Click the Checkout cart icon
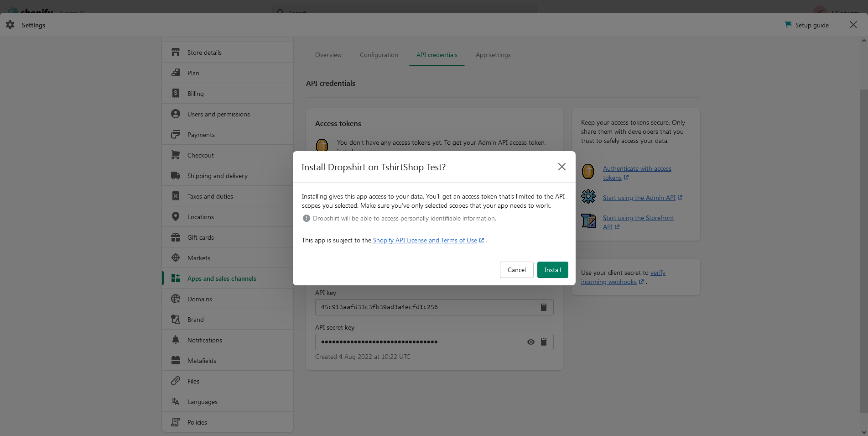868x436 pixels. pyautogui.click(x=176, y=155)
